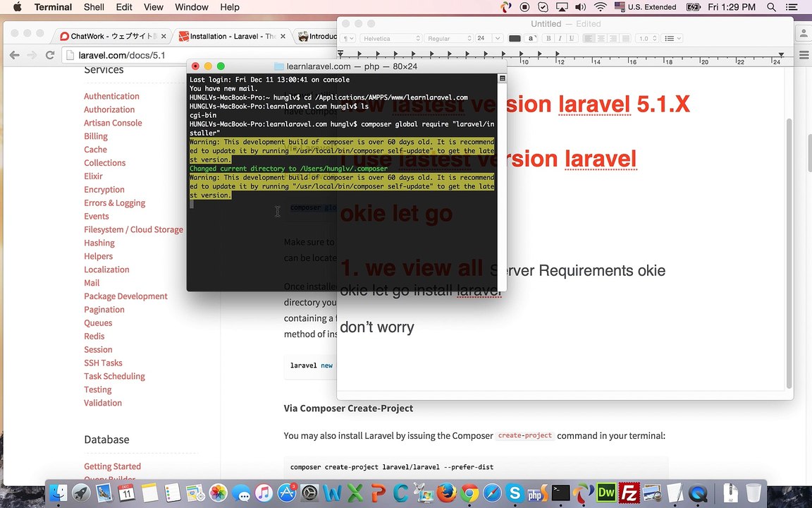Open Help menu
This screenshot has width=812, height=508.
coord(229,7)
